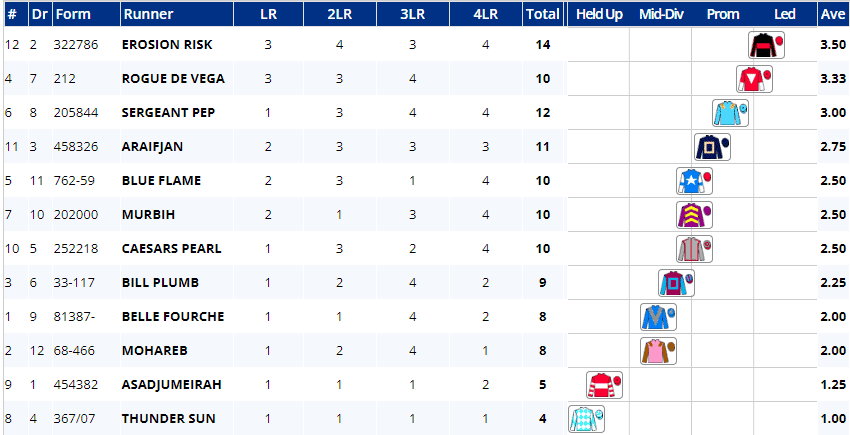Click Thunder Sun's light blue checked silks
The image size is (850, 435).
583,419
